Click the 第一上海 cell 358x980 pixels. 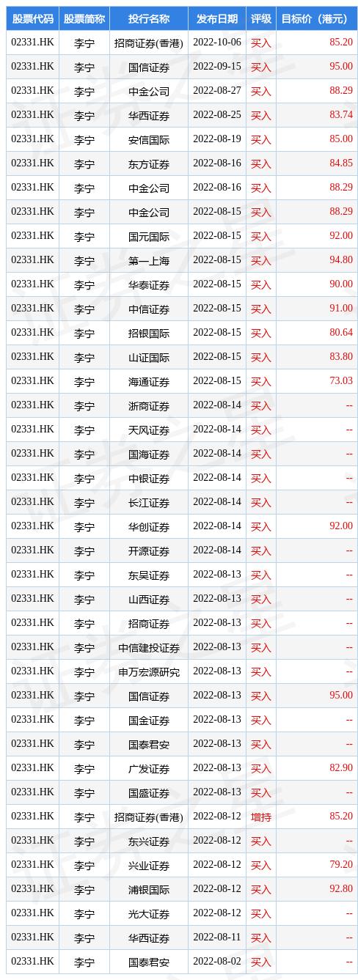[149, 260]
